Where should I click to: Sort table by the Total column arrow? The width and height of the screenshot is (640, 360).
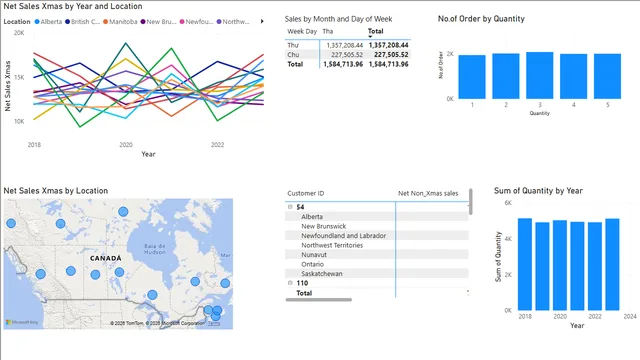click(x=370, y=37)
